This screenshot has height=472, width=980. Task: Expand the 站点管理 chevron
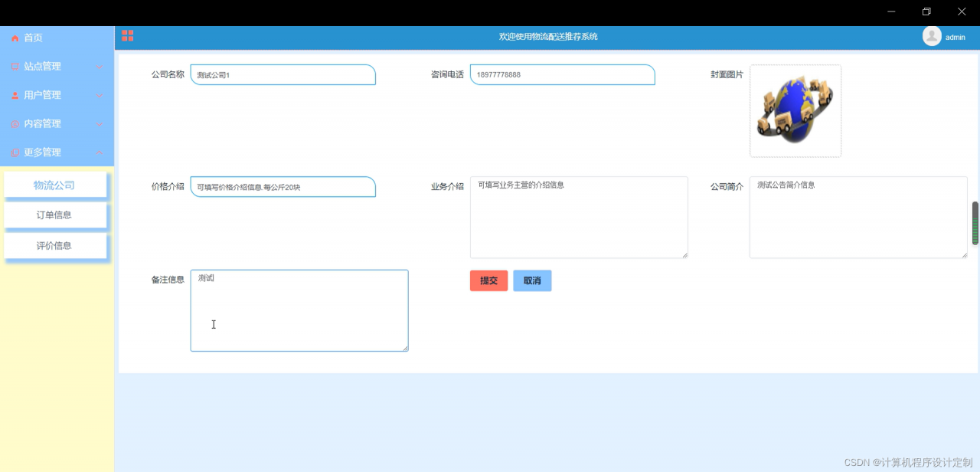pyautogui.click(x=100, y=67)
